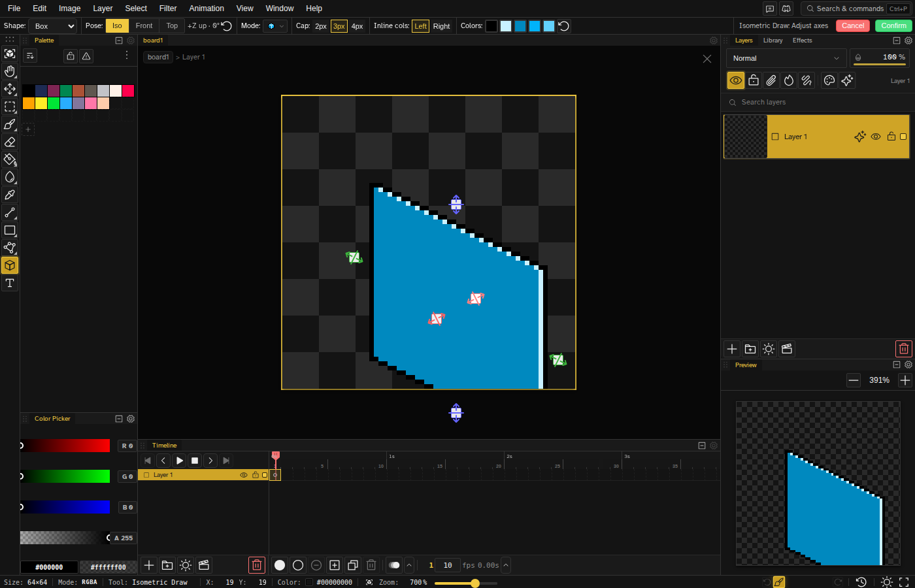Duplicate the current frame in timeline
The width and height of the screenshot is (915, 588).
[353, 565]
